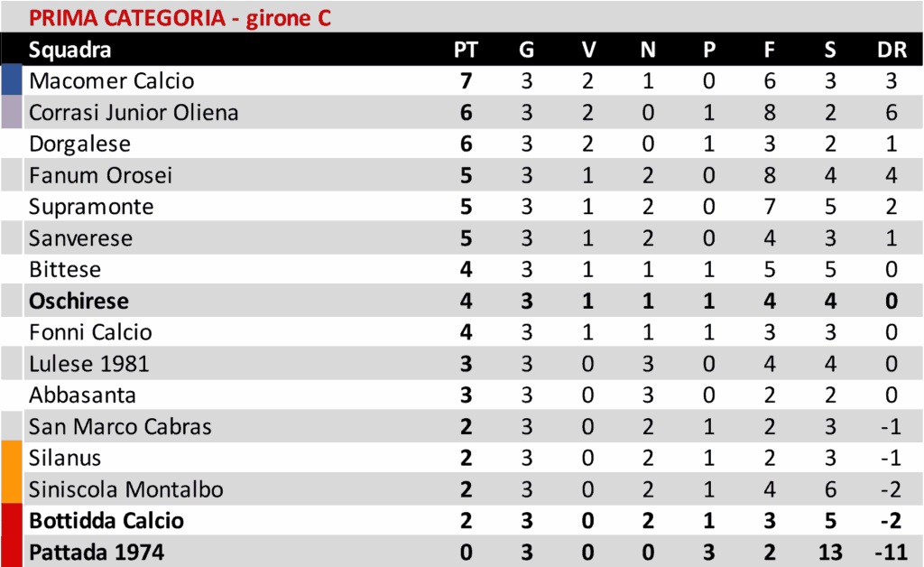Open the Fanum Orosei team row name
Image resolution: width=924 pixels, height=567 pixels.
[100, 175]
